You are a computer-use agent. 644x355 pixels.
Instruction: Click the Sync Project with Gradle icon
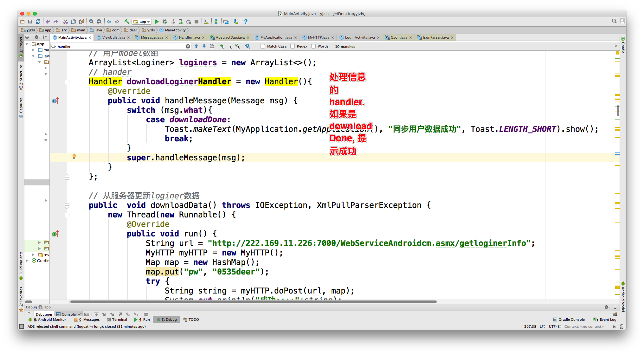216,22
